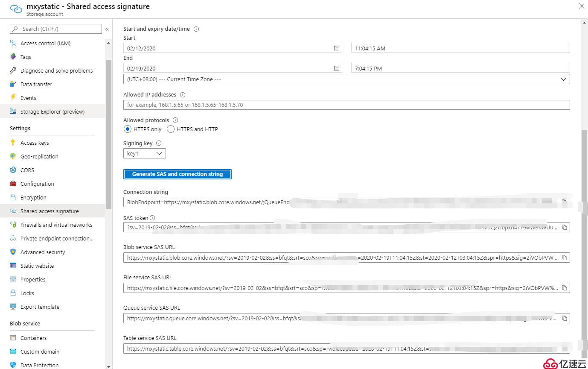
Task: Click the Properties bars icon
Action: pos(13,279)
